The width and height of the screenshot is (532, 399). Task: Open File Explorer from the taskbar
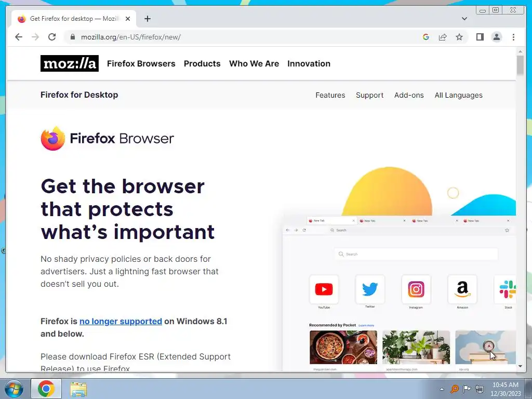[x=78, y=389]
